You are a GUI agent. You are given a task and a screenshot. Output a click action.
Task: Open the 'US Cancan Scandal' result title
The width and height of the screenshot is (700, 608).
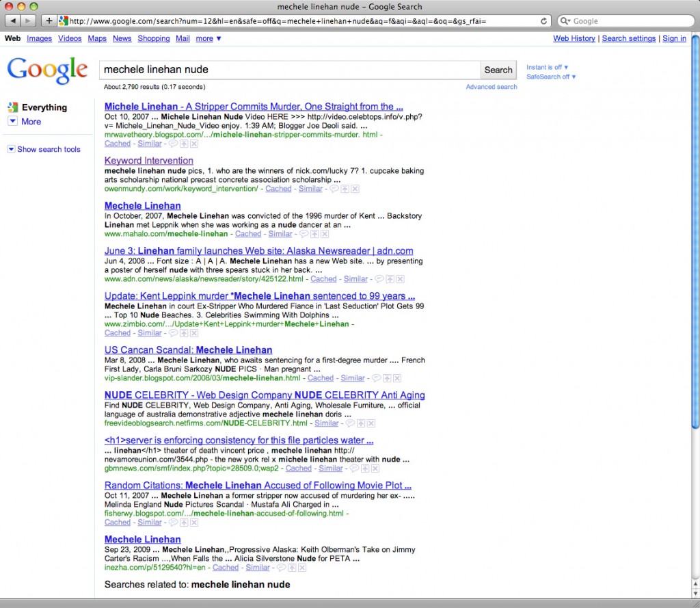click(189, 349)
